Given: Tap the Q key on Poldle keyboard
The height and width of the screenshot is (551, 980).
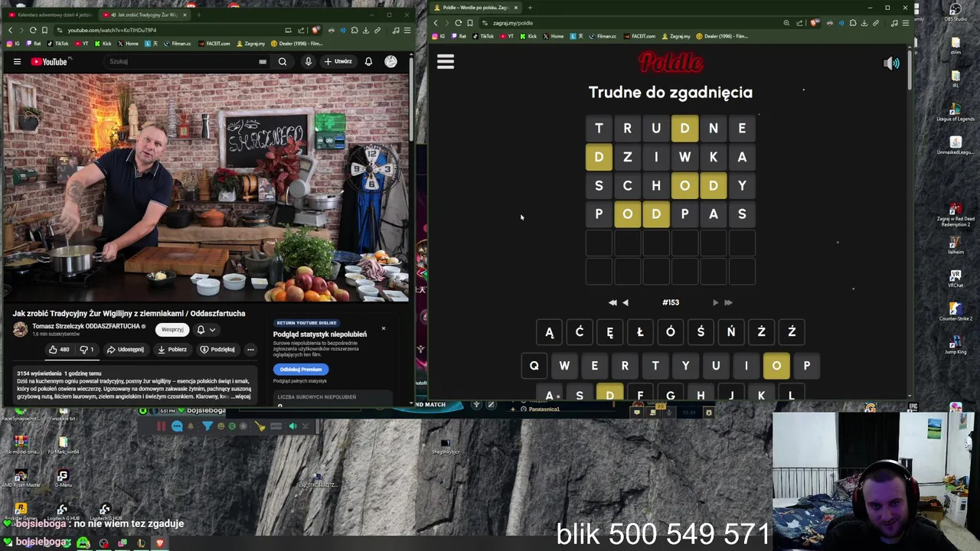Looking at the screenshot, I should [534, 366].
